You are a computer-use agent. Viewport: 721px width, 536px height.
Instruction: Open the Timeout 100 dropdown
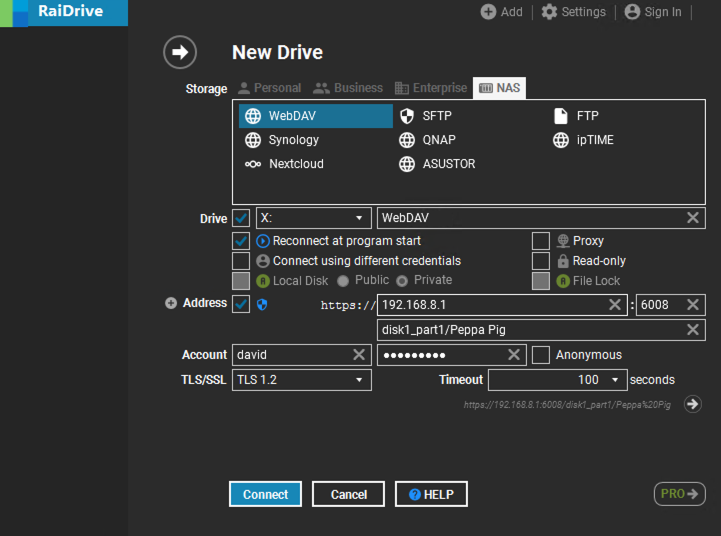click(x=558, y=380)
